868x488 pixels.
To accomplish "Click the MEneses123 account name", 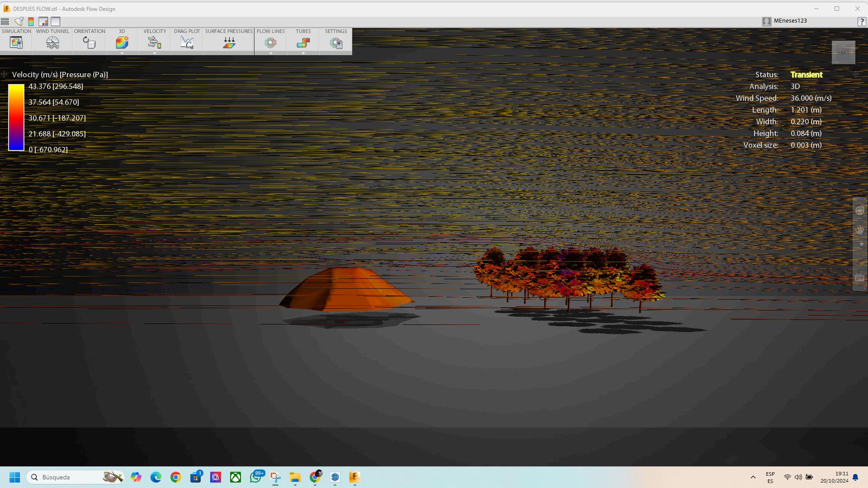I will (x=790, y=21).
